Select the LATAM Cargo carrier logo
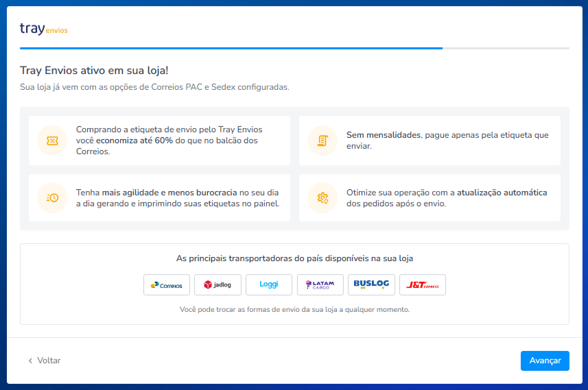Screen dimensions: 588x390 click(x=320, y=284)
